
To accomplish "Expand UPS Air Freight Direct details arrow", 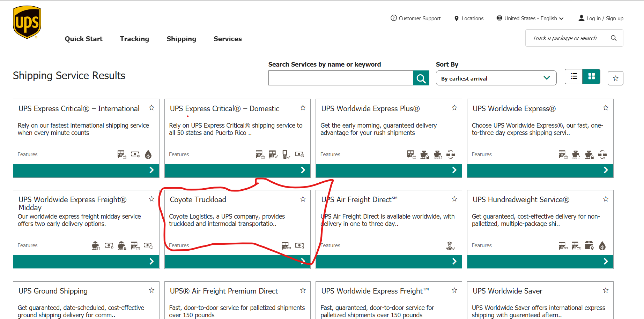I will (x=454, y=261).
